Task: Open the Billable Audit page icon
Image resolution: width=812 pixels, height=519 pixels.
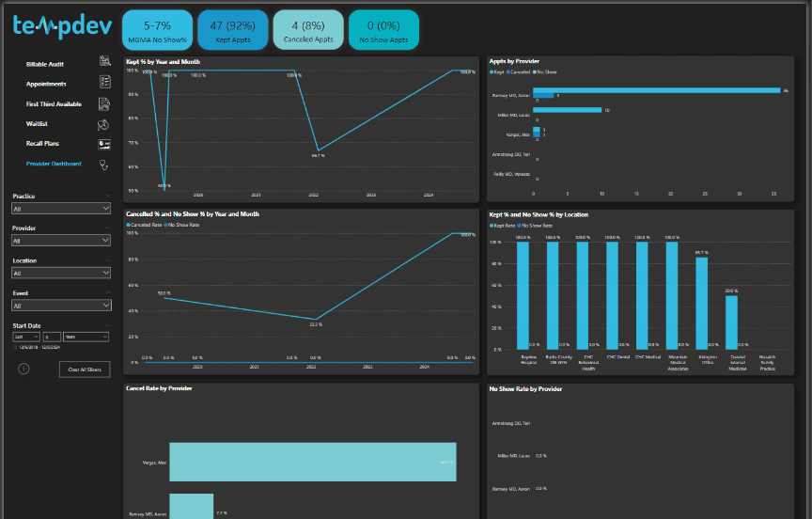Action: click(x=104, y=63)
